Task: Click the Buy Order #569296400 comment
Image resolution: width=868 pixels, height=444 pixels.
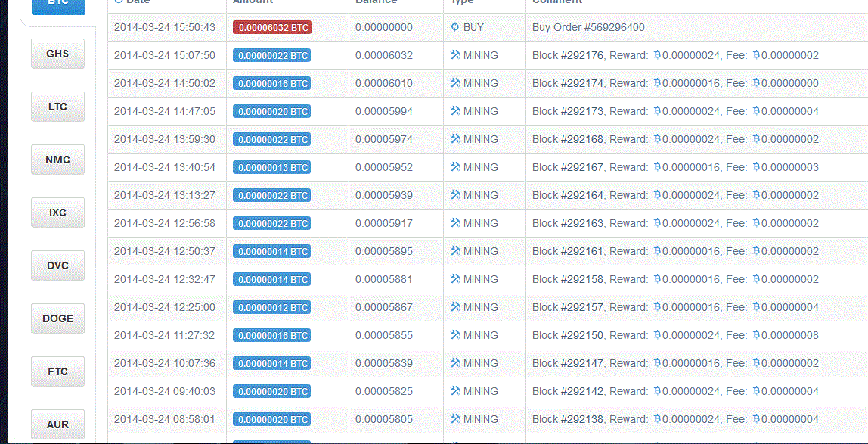Action: [x=588, y=28]
